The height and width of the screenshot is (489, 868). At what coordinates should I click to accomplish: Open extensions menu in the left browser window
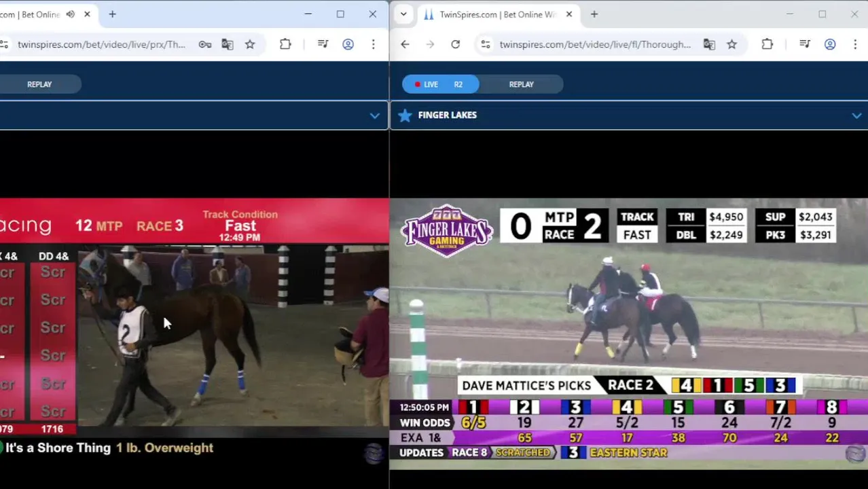point(285,44)
